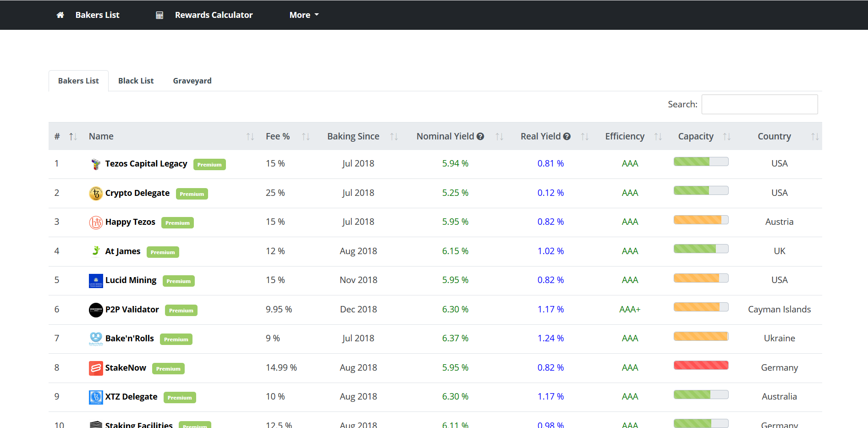Image resolution: width=868 pixels, height=428 pixels.
Task: Click the At James baker logo
Action: (96, 250)
